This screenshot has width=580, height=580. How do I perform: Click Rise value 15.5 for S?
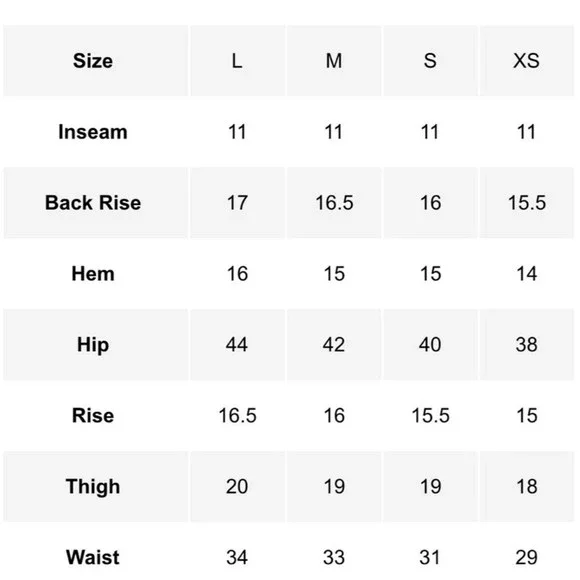coord(430,415)
